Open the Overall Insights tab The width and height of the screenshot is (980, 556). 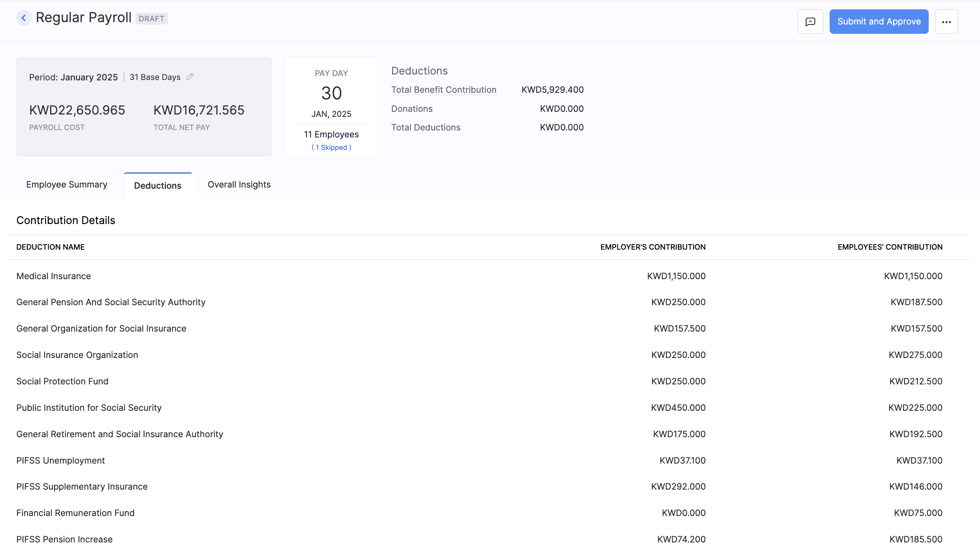[x=239, y=184]
